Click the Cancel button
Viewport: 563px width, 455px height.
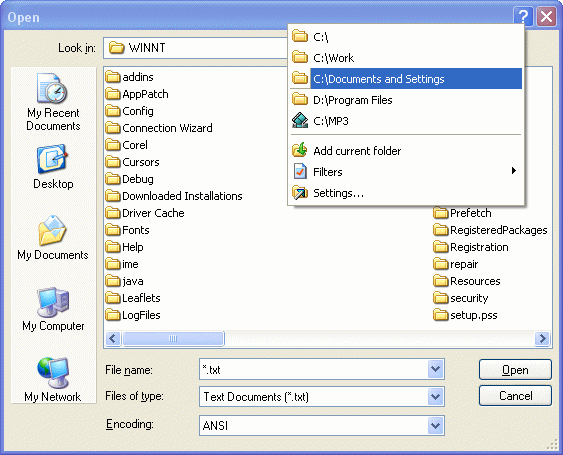[x=515, y=396]
